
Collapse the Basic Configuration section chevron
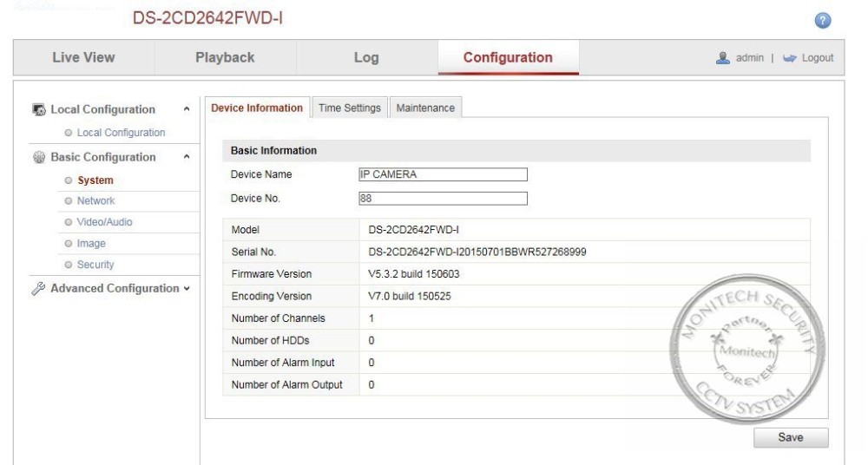pyautogui.click(x=186, y=158)
